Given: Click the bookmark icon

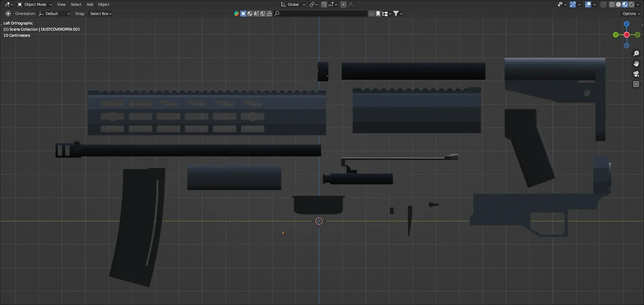Looking at the screenshot, I should 378,14.
